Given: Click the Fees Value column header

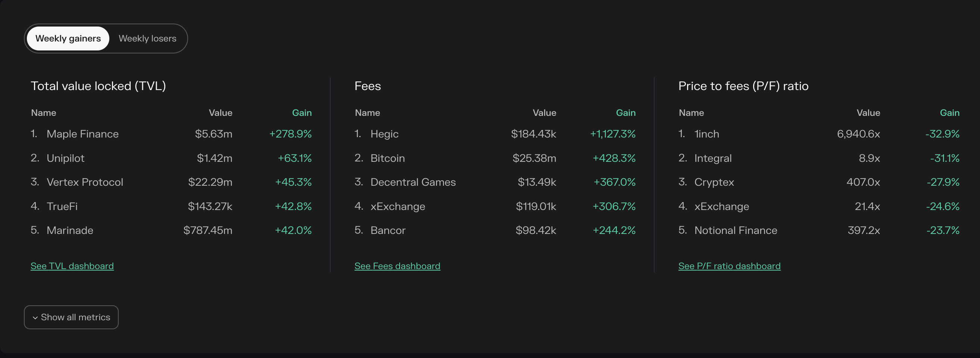Looking at the screenshot, I should point(544,113).
